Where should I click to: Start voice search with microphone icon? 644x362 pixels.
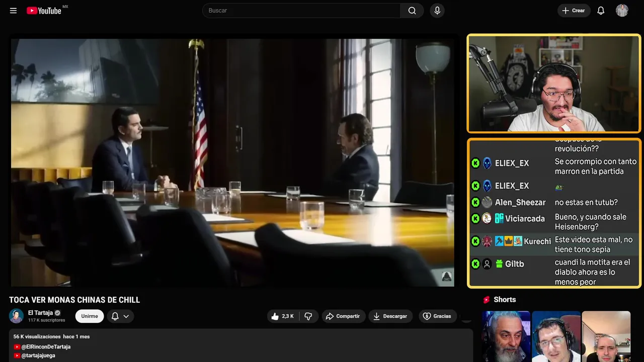[x=437, y=11]
